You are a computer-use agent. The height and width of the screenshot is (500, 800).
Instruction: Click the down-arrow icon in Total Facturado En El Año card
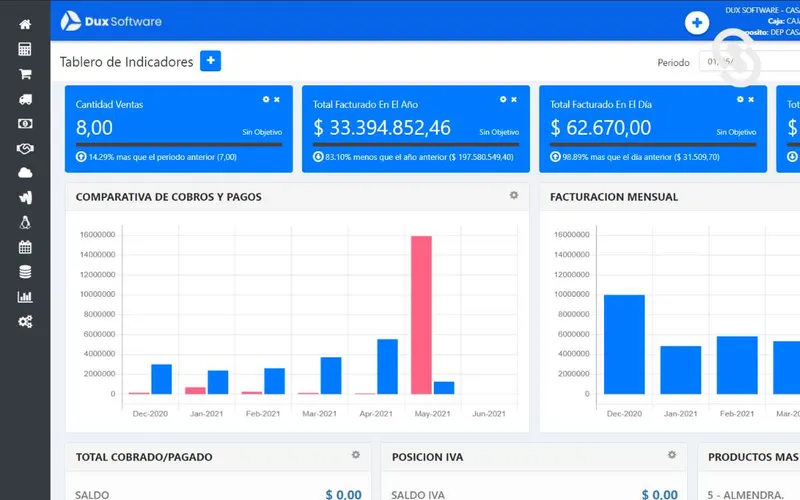pyautogui.click(x=318, y=157)
